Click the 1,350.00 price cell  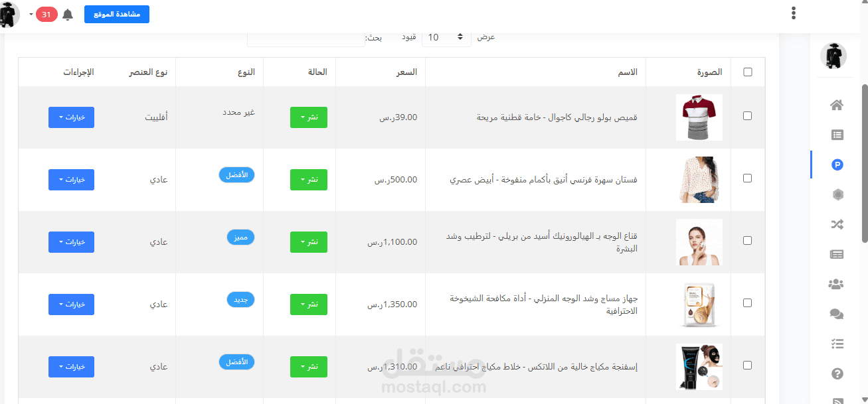(x=392, y=304)
